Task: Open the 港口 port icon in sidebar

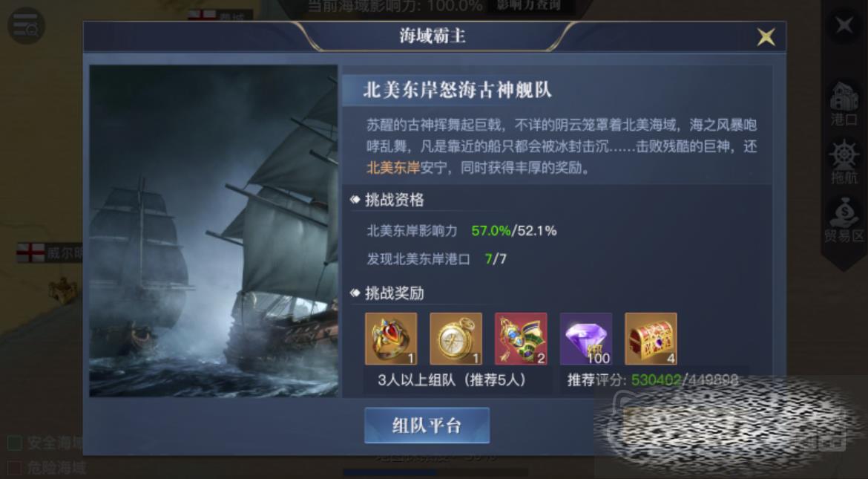Action: [x=844, y=104]
